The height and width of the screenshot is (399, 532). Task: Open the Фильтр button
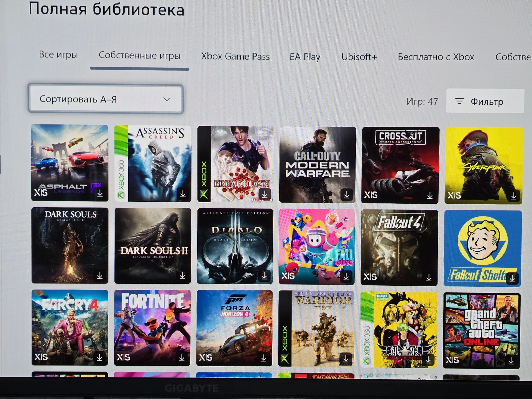pyautogui.click(x=485, y=101)
